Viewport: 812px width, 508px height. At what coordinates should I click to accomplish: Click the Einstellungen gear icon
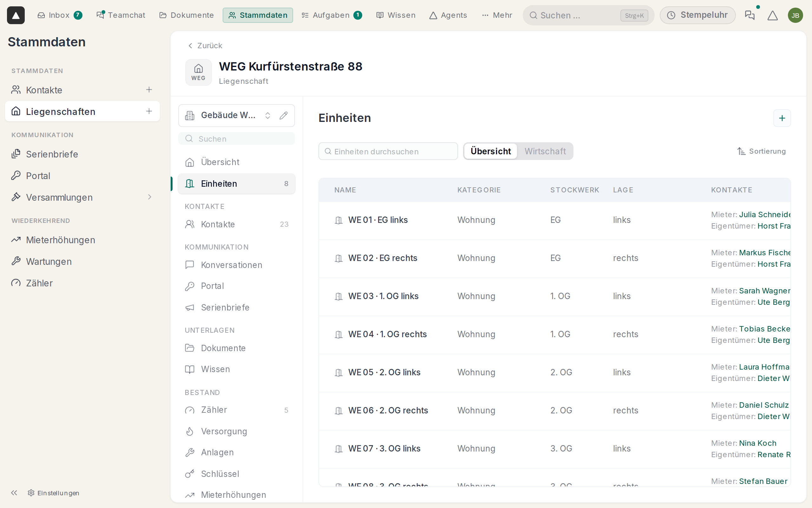31,492
